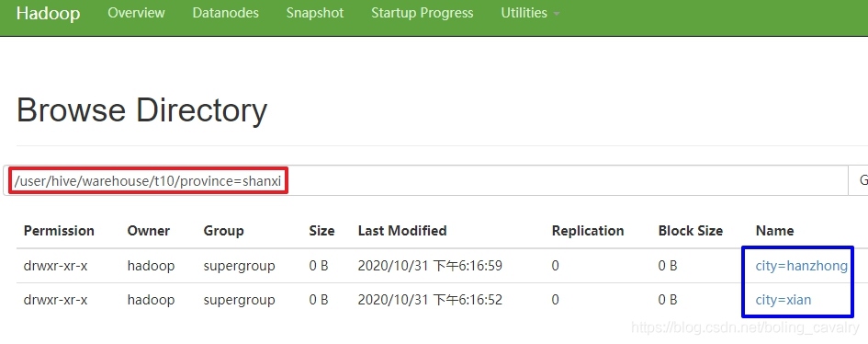The width and height of the screenshot is (868, 344).
Task: Open the city=xian directory
Action: click(x=783, y=300)
